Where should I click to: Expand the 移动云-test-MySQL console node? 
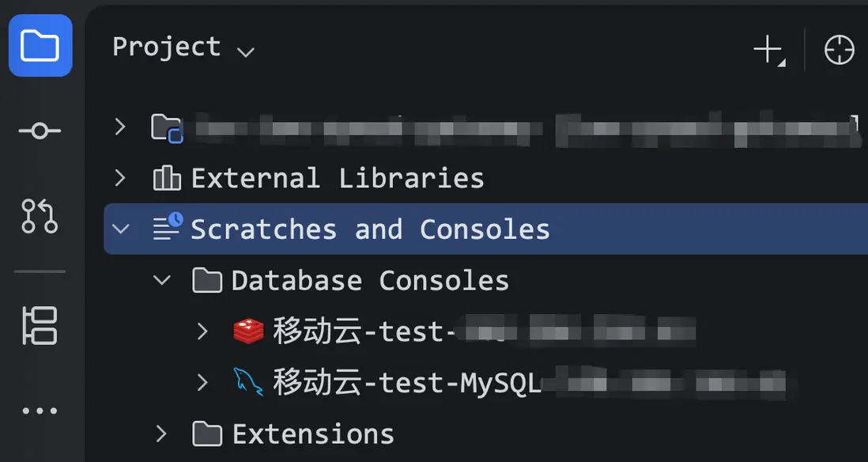tap(202, 382)
